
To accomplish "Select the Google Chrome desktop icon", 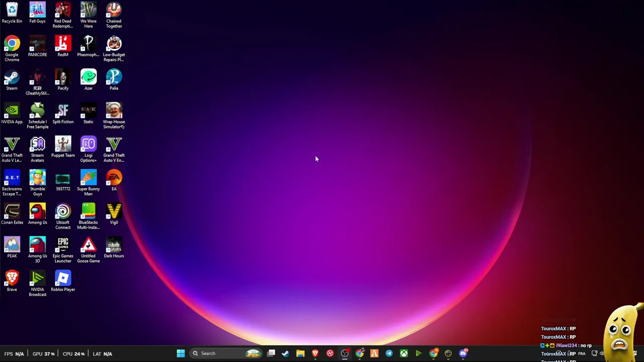I will pos(12,49).
